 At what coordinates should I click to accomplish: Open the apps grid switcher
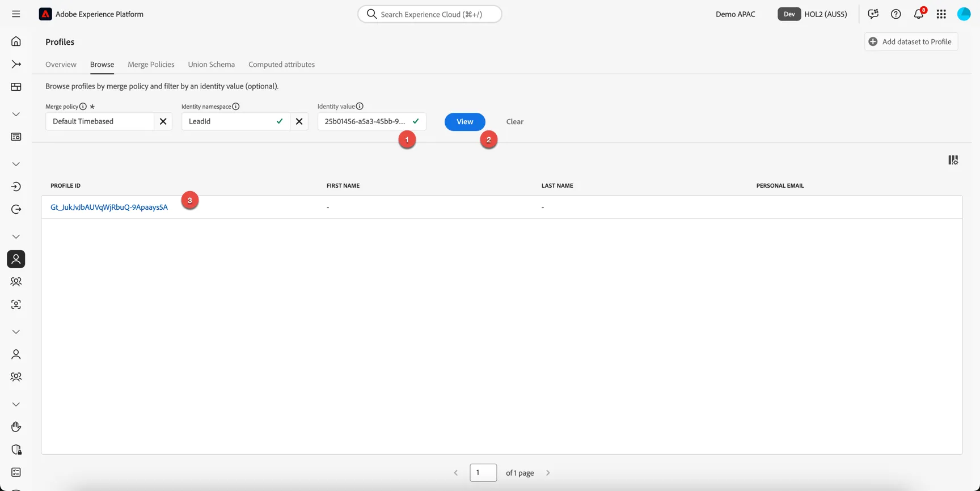941,14
